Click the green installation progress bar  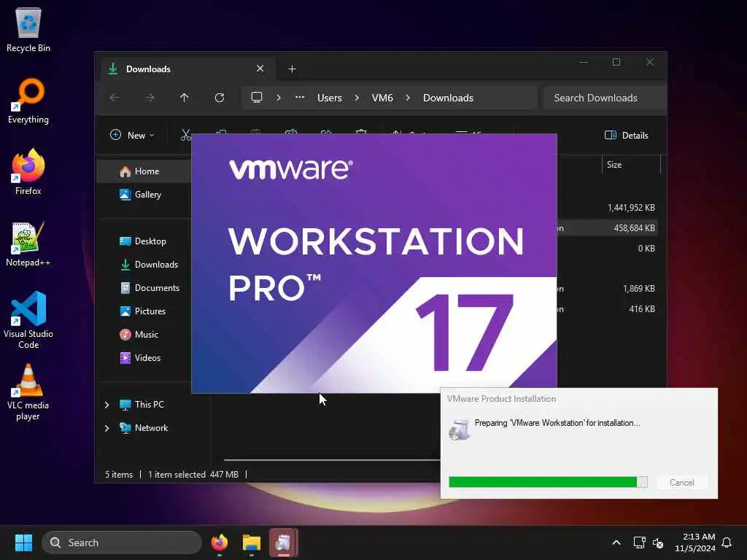click(548, 482)
